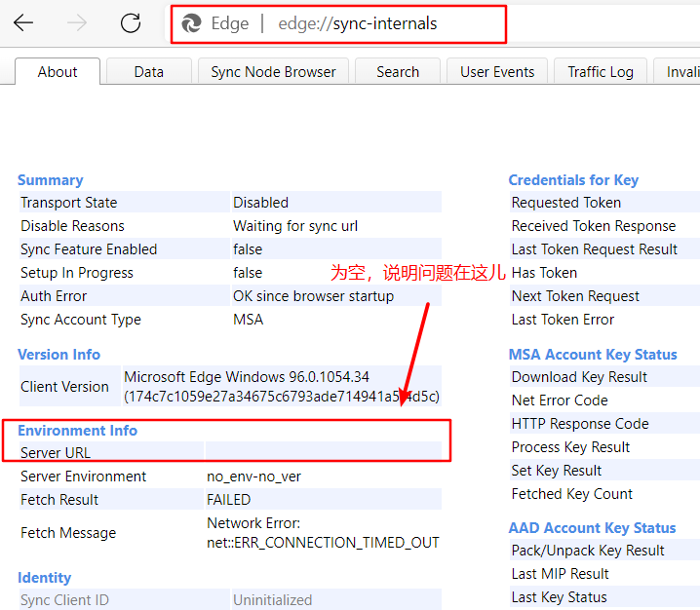The width and height of the screenshot is (700, 610).
Task: Open the Sync Node Browser tab
Action: tap(273, 71)
